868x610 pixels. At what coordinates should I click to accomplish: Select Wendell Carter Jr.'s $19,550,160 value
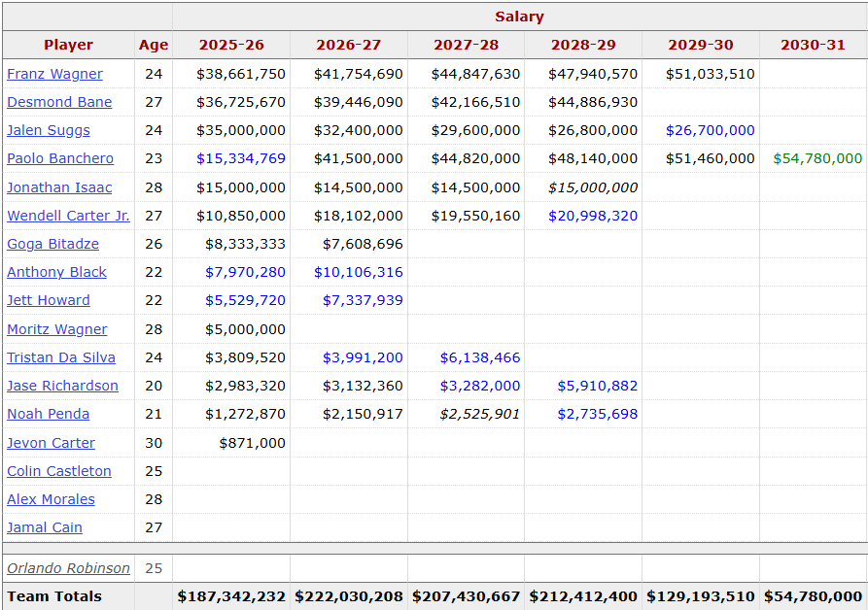point(475,216)
